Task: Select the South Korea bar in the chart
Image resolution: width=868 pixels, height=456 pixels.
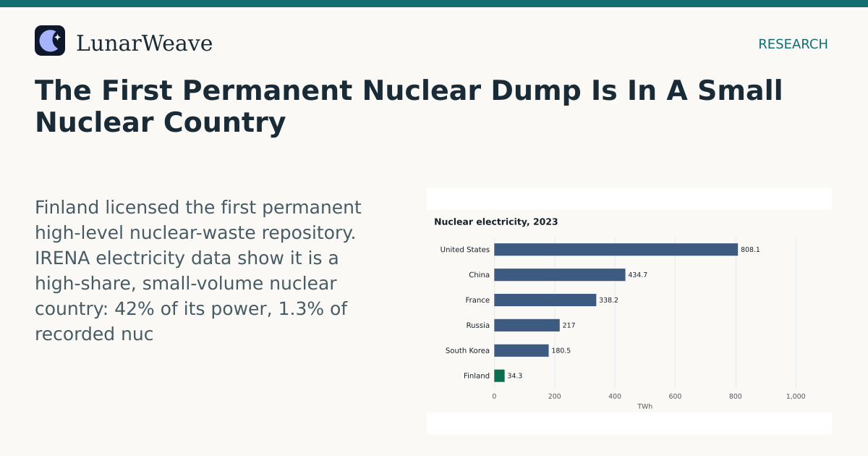Action: (x=522, y=350)
